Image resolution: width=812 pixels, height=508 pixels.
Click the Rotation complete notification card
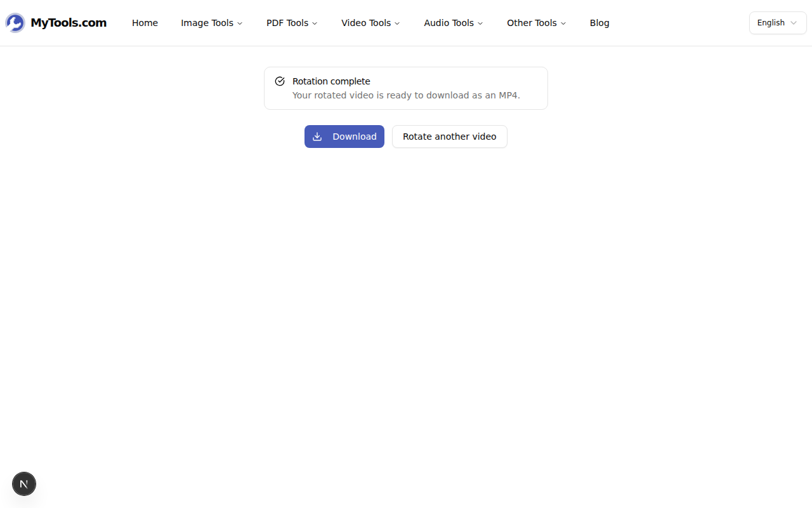pyautogui.click(x=405, y=88)
